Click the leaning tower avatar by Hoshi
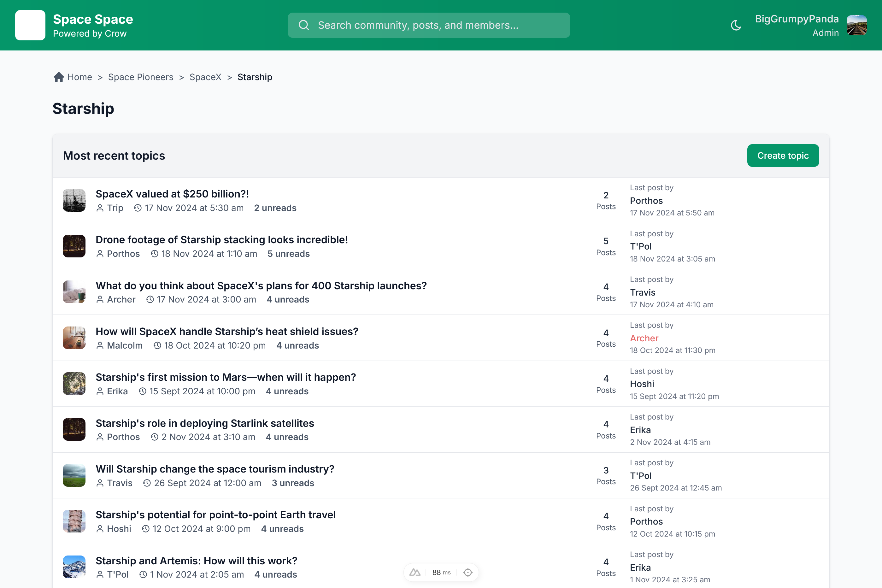 [x=74, y=521]
